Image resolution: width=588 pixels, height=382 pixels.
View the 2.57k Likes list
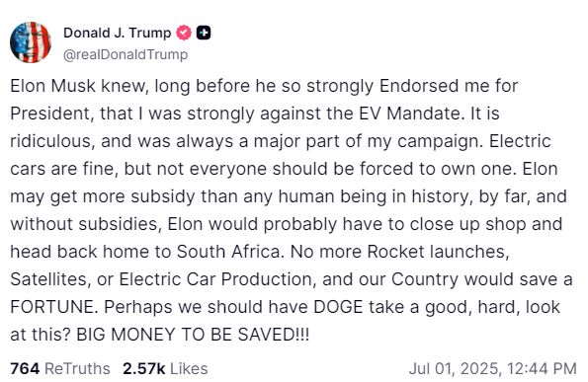tap(165, 368)
